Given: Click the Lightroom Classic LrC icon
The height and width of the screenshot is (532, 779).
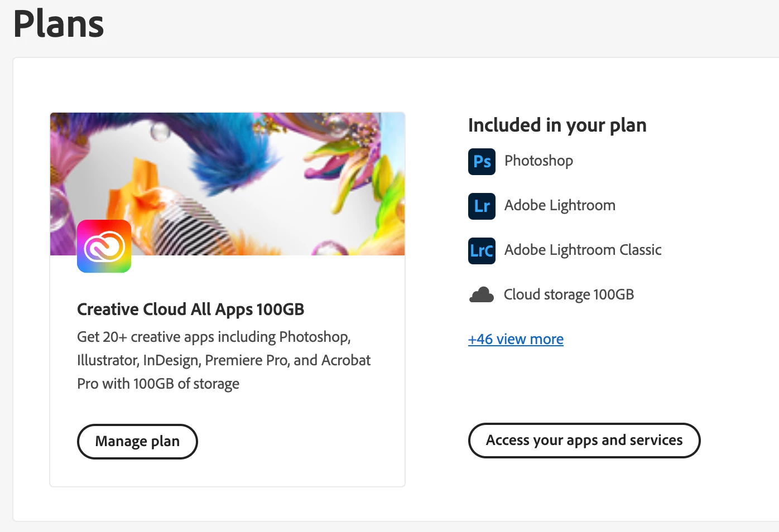Looking at the screenshot, I should click(482, 251).
